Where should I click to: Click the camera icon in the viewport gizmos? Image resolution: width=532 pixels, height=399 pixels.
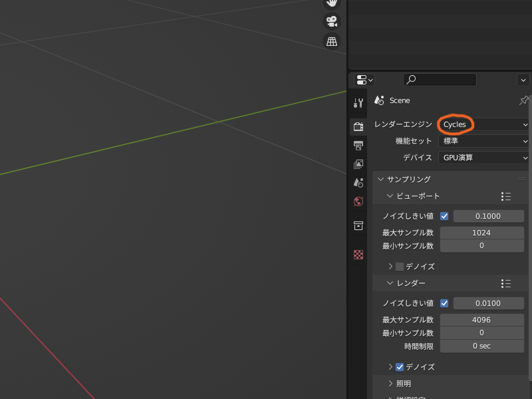[x=331, y=21]
